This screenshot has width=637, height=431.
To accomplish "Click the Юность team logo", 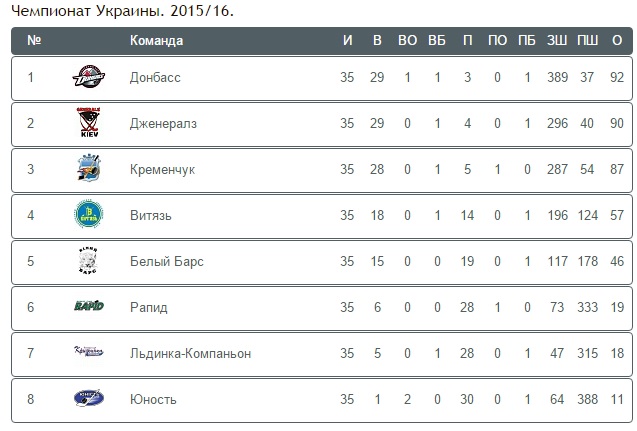I will click(89, 399).
